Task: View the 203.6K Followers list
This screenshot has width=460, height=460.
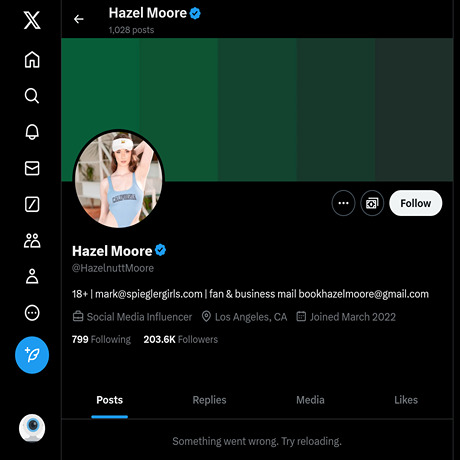Action: tap(180, 339)
